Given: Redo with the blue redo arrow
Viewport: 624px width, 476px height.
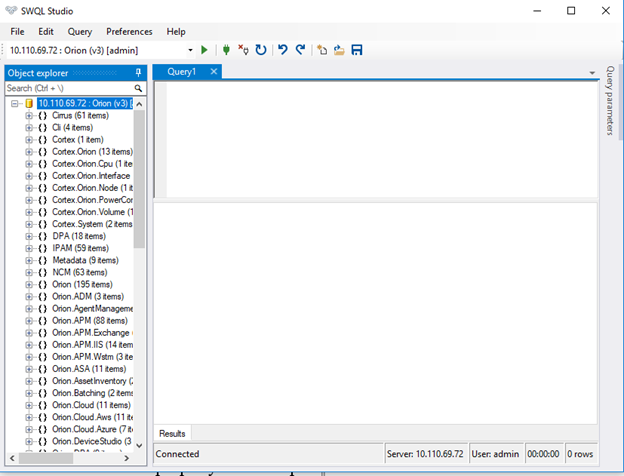Looking at the screenshot, I should (x=300, y=50).
